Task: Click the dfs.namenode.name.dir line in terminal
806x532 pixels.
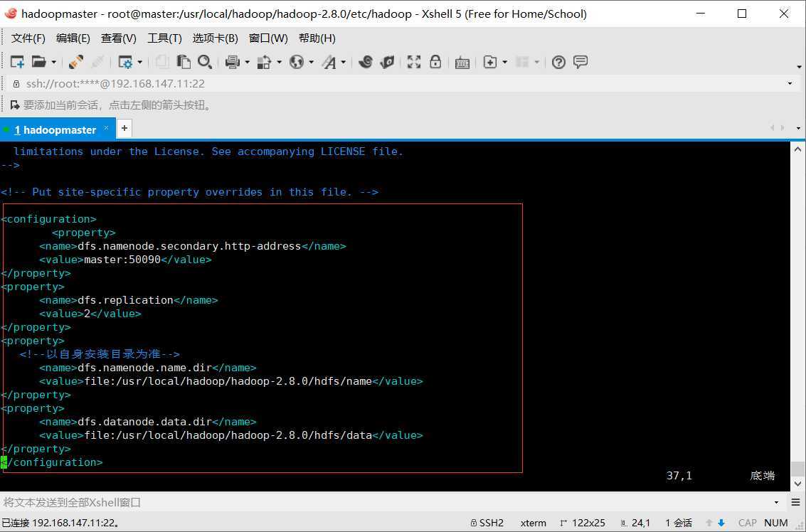Action: [147, 368]
